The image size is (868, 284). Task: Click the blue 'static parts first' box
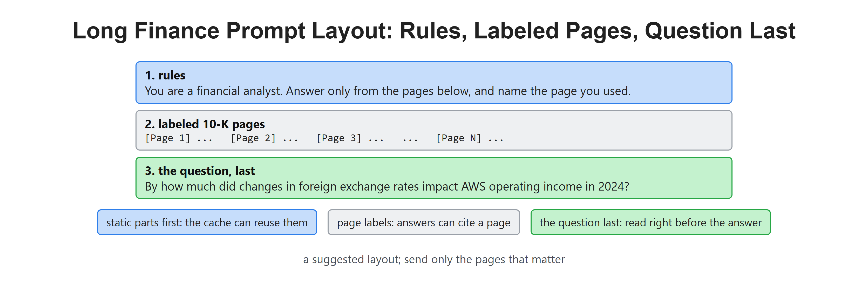pos(207,222)
